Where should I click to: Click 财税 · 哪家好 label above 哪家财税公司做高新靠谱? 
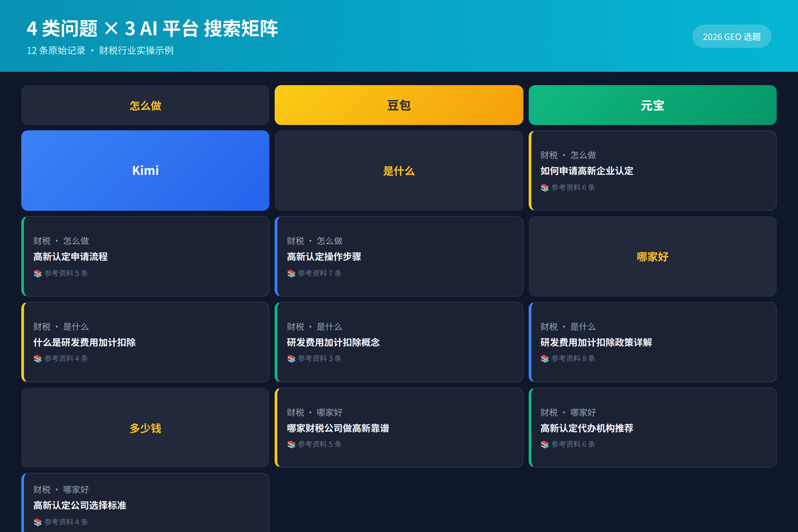coord(315,413)
